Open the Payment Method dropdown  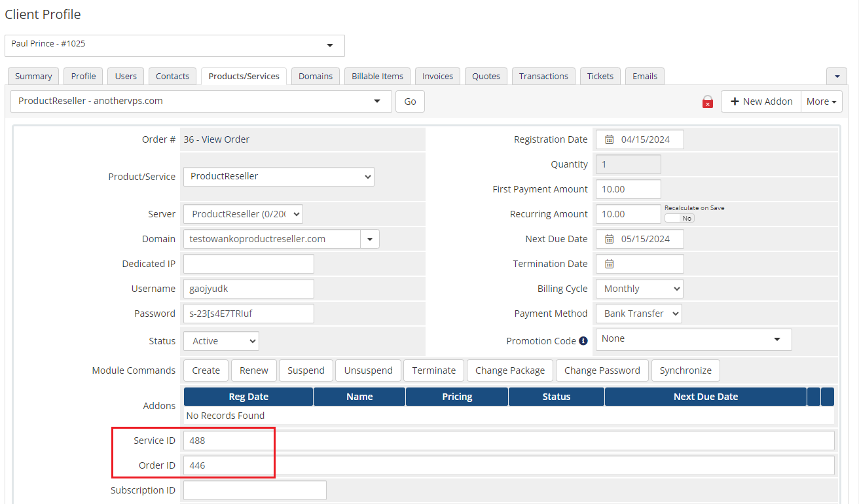[x=638, y=314]
